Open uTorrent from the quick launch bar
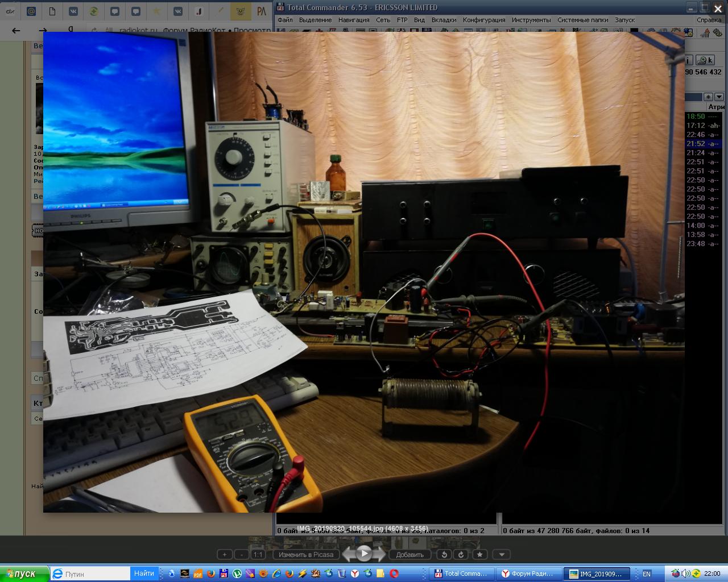Viewport: 728px width, 582px height. 237,573
